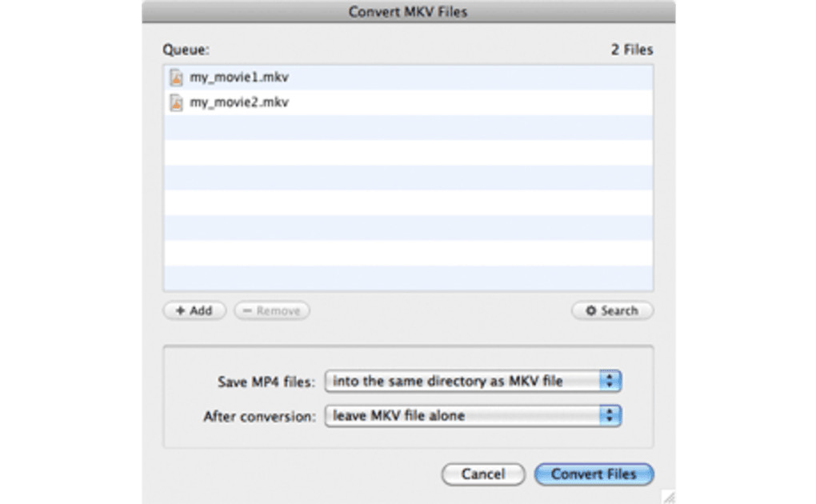Click the window resize grip corner

coord(668,497)
